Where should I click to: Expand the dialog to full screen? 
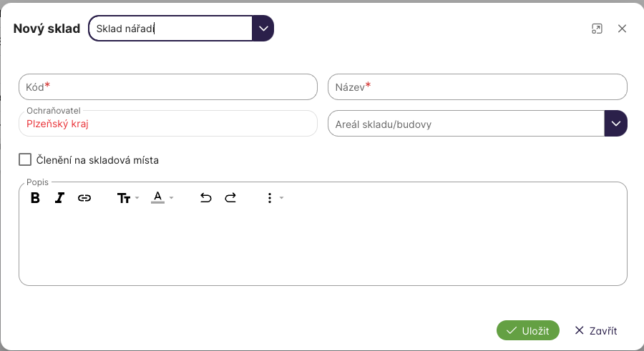coord(597,29)
